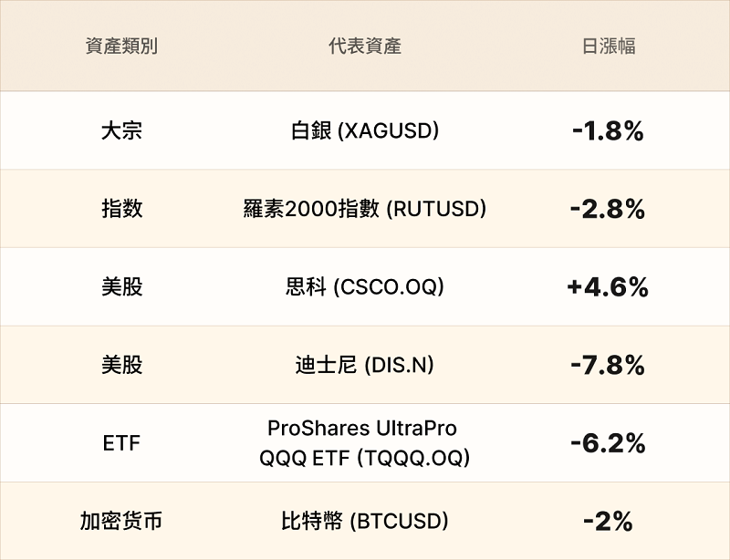730x560 pixels.
Task: Click the 資產類別 column header
Action: (121, 47)
